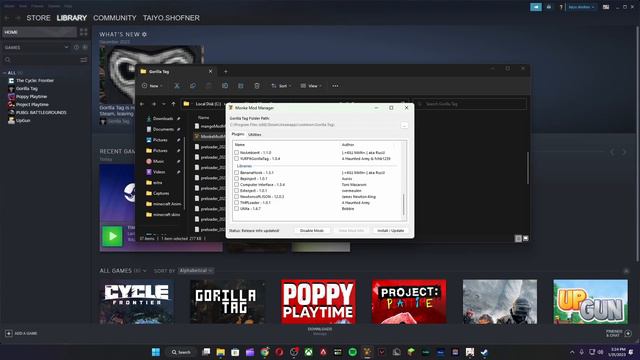640x360 pixels.
Task: Click the Cut icon in File Explorer toolbar
Action: click(177, 86)
